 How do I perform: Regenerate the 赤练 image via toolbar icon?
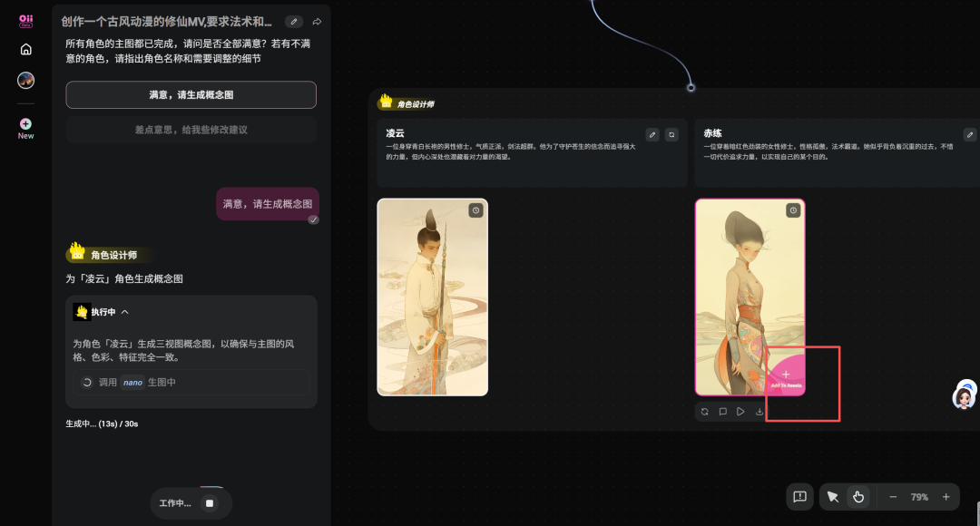click(x=704, y=412)
